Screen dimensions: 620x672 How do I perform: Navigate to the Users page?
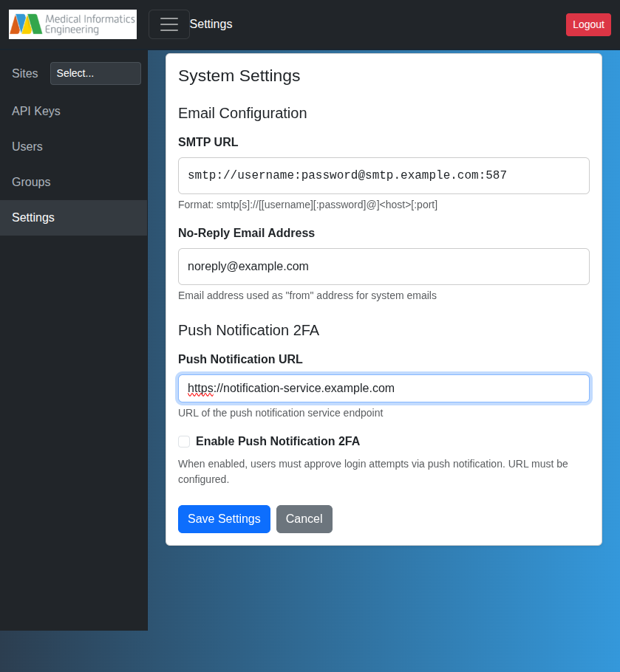click(27, 146)
